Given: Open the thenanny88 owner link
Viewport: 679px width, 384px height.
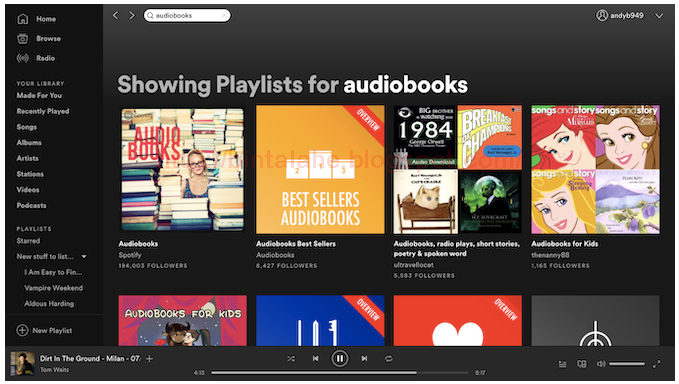Looking at the screenshot, I should [550, 255].
